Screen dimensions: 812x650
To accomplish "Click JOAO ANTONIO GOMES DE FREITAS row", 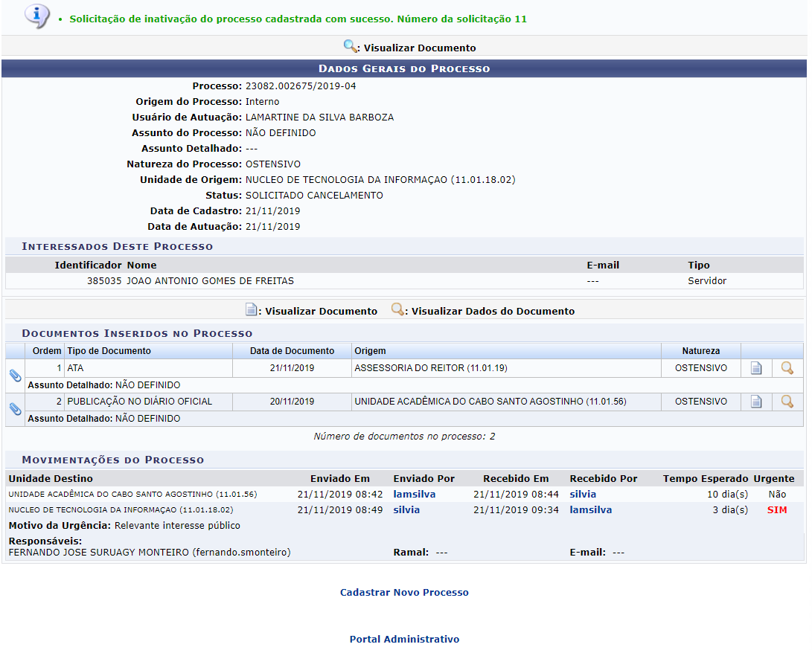I will click(x=404, y=281).
